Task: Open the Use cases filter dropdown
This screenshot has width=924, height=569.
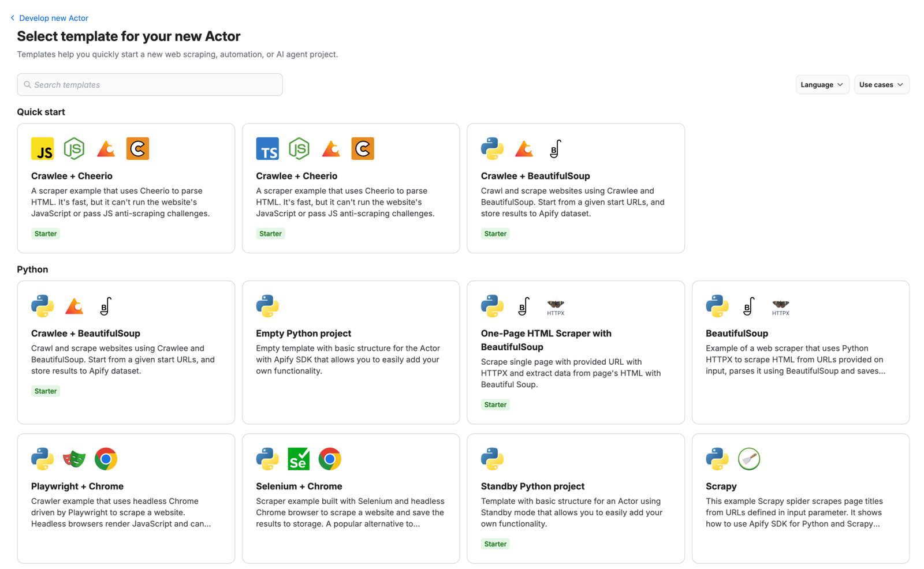Action: pyautogui.click(x=881, y=84)
